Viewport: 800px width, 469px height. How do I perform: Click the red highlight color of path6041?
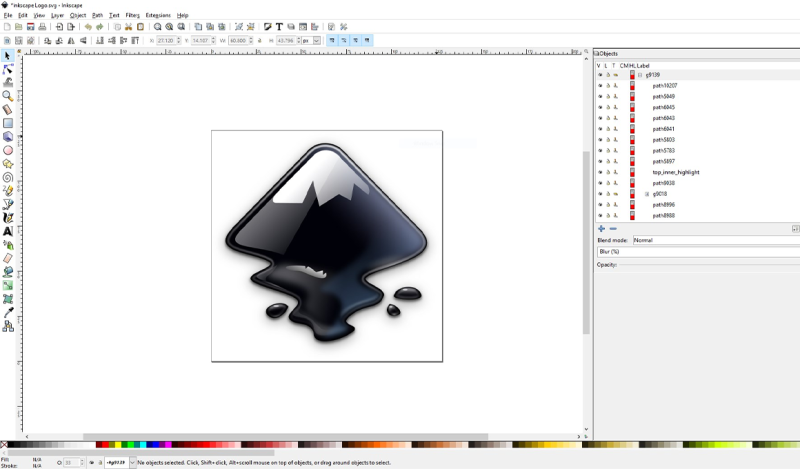tap(632, 129)
